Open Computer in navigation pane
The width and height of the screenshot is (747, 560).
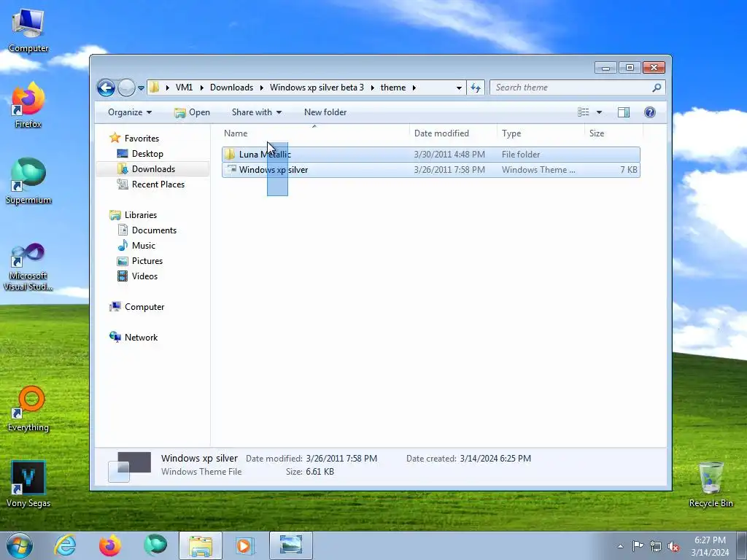[144, 307]
